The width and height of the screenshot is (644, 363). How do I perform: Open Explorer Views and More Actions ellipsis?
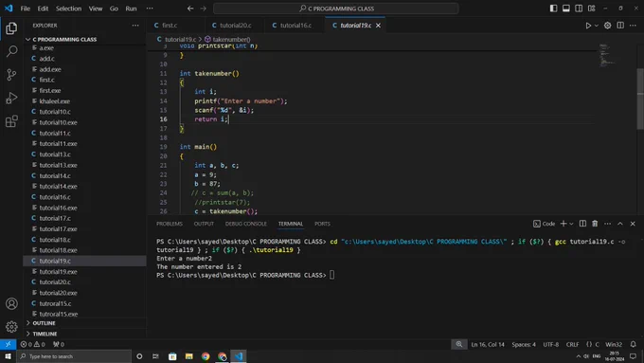click(135, 26)
